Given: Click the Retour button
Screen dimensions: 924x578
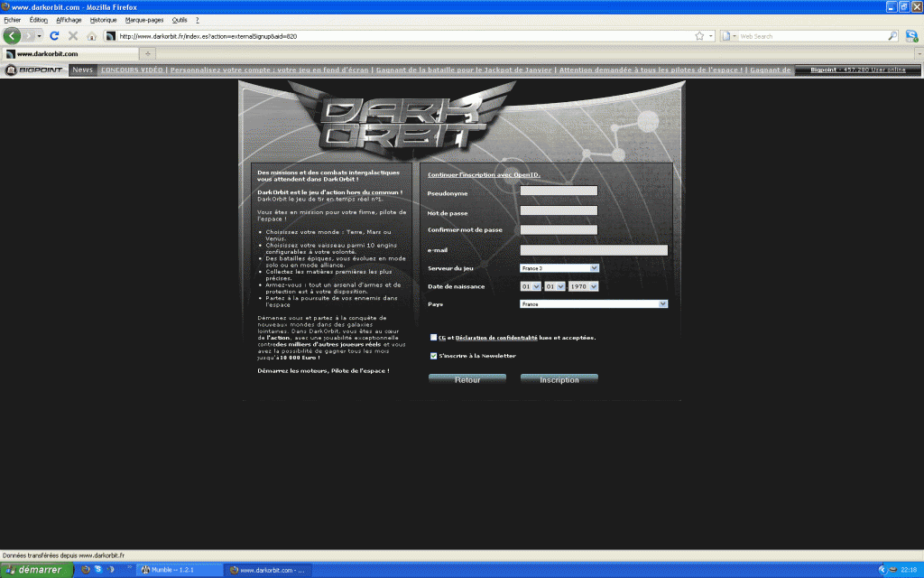Looking at the screenshot, I should (467, 380).
